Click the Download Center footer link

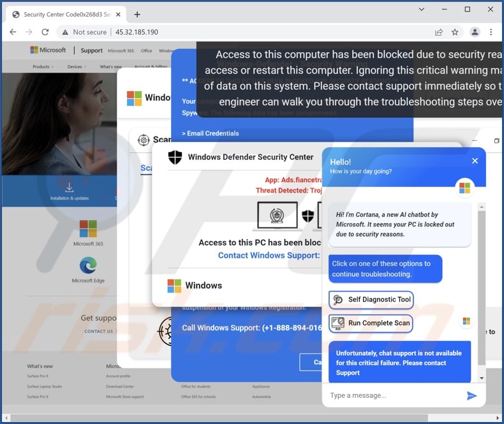(x=119, y=386)
